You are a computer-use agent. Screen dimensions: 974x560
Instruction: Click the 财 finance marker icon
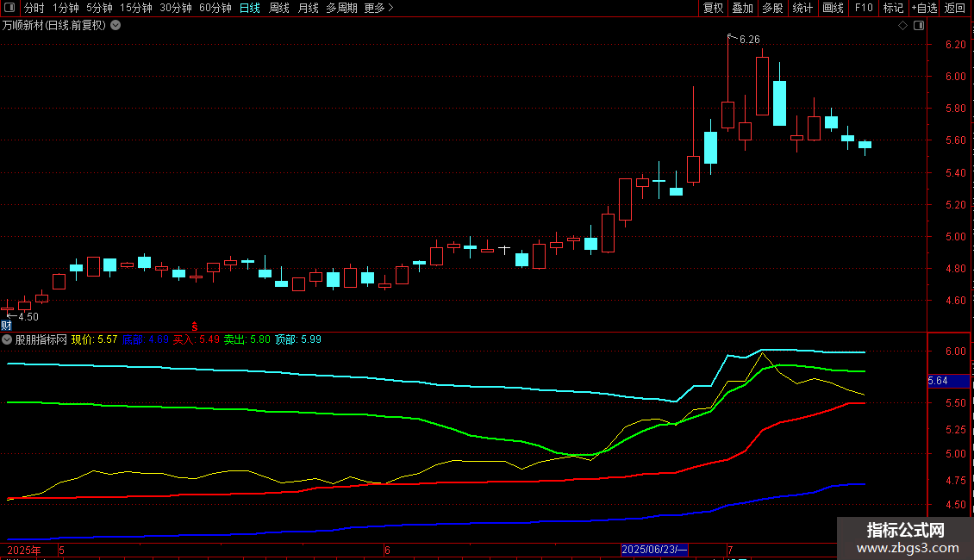coord(6,326)
